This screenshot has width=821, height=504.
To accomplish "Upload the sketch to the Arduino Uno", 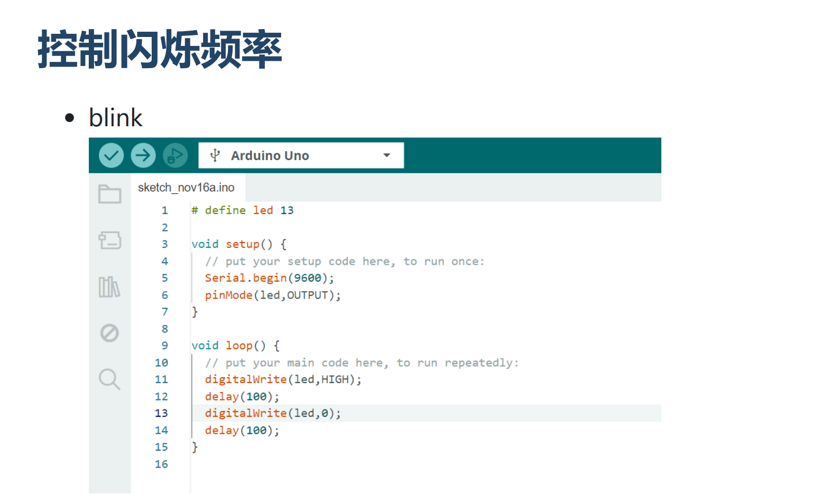I will point(143,155).
